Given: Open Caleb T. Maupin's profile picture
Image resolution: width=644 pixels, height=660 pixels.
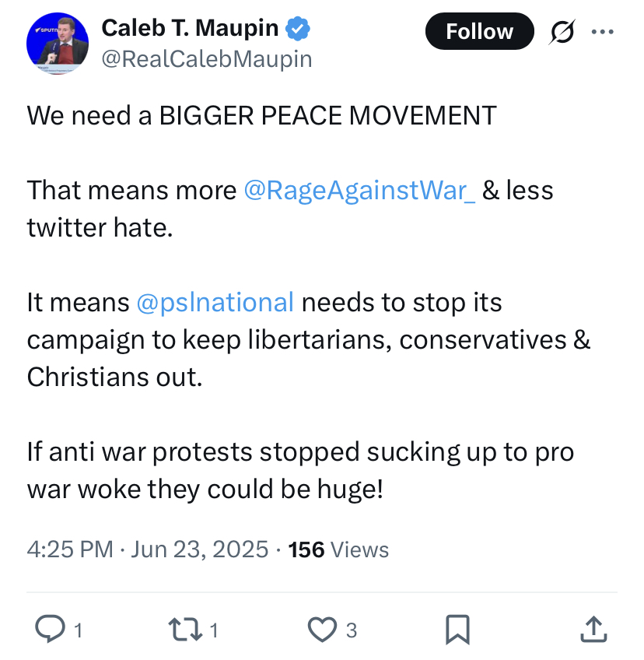Looking at the screenshot, I should (x=58, y=44).
